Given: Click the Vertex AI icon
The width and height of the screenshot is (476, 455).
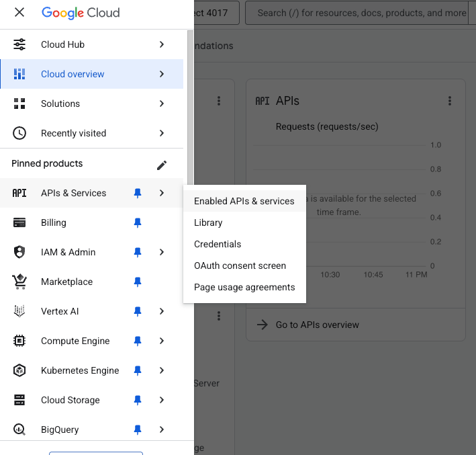Looking at the screenshot, I should (19, 311).
